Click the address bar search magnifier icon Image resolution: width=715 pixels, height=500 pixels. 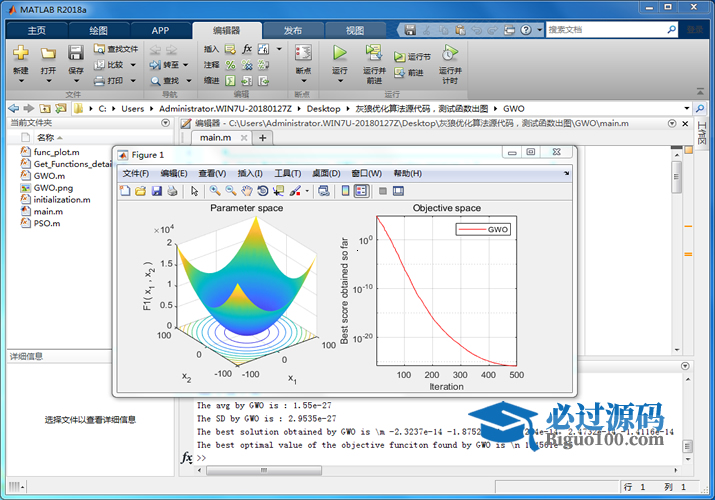[700, 108]
